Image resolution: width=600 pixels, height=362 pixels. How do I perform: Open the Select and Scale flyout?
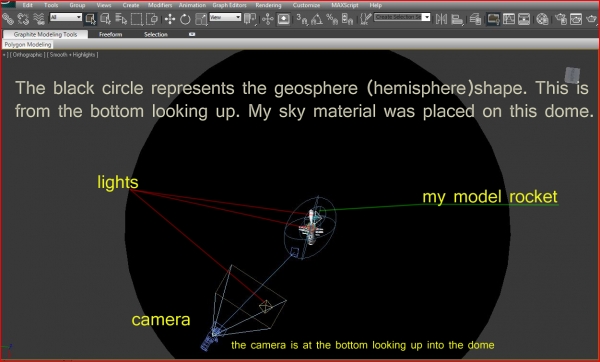pos(201,19)
